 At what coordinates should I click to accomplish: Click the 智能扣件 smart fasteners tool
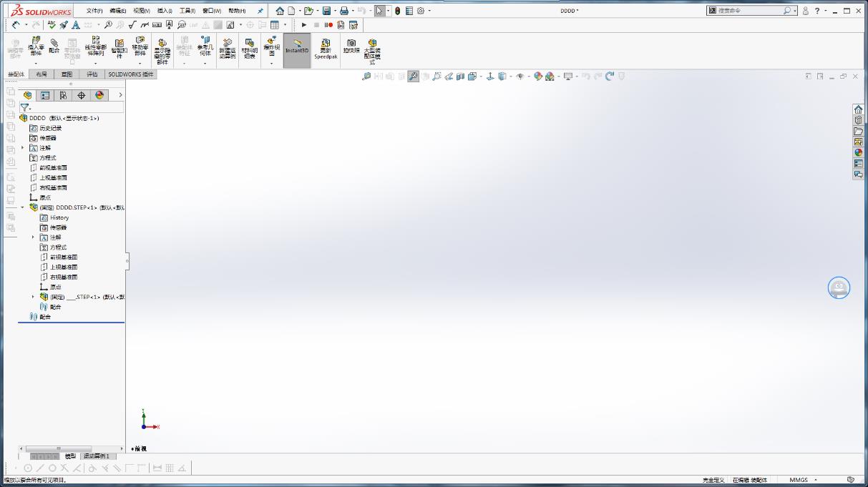pos(120,47)
